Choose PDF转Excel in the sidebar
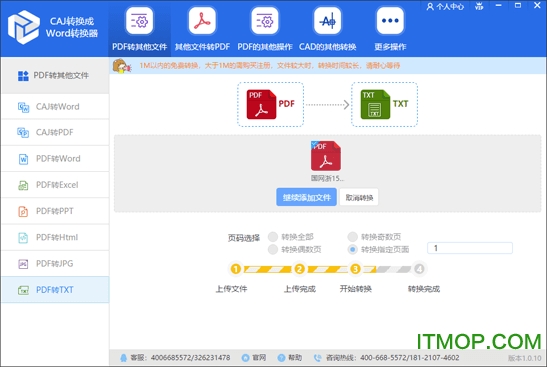The height and width of the screenshot is (367, 547). (x=55, y=185)
